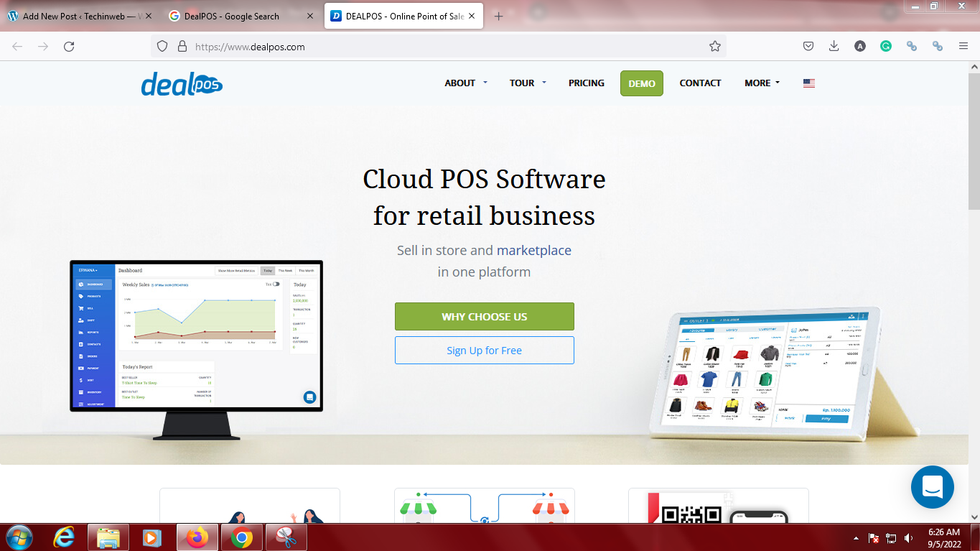Click the Sign Up for Free button
The width and height of the screenshot is (980, 551).
485,350
